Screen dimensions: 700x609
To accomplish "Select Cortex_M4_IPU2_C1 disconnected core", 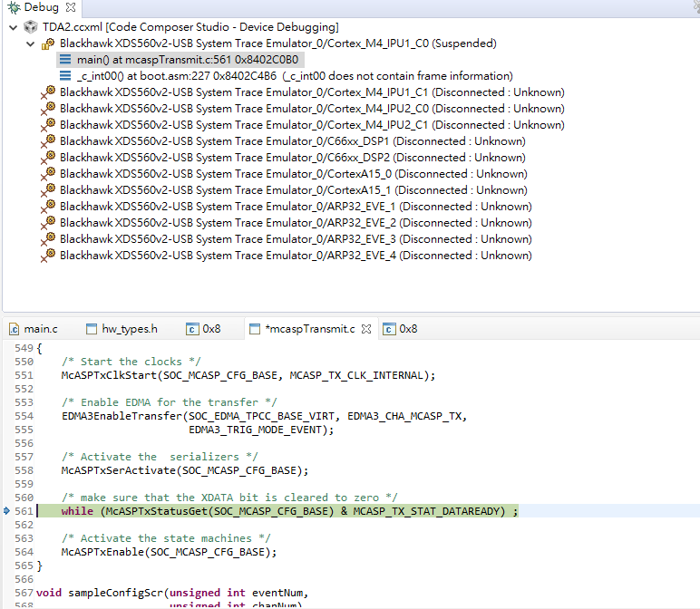I will (x=312, y=125).
